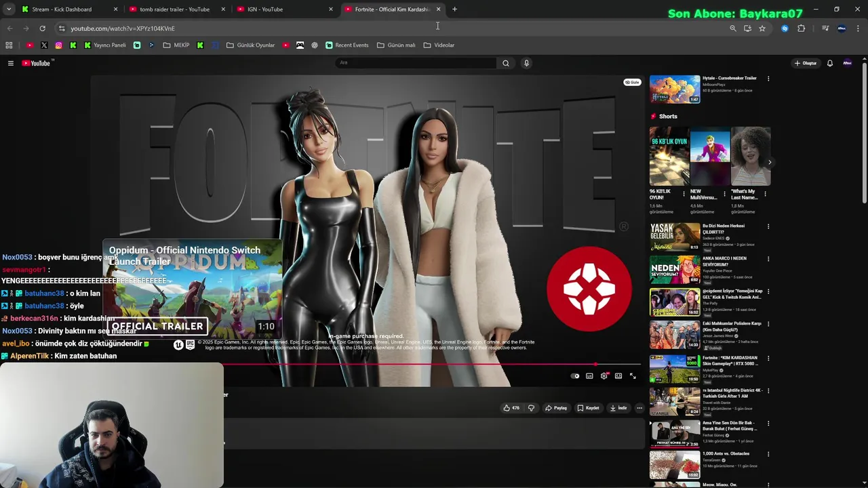Screen dimensions: 868x488
Task: Open the Günlük Oyunlar bookmarks folder
Action: click(x=250, y=45)
